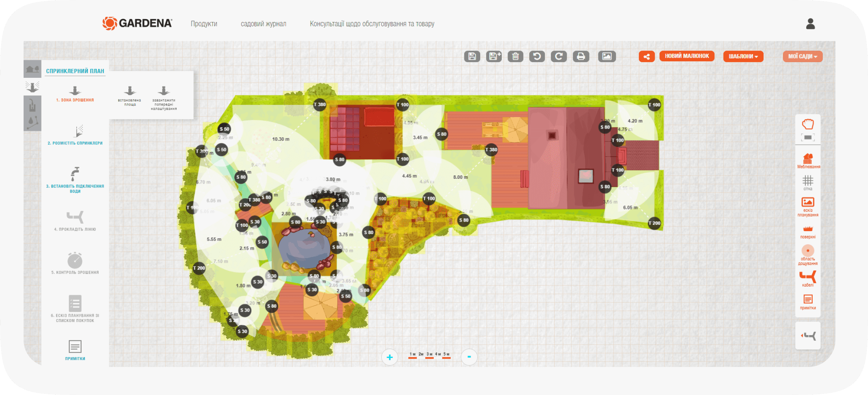This screenshot has width=868, height=395.
Task: Choose завантажити попередні налаштування option
Action: (164, 98)
